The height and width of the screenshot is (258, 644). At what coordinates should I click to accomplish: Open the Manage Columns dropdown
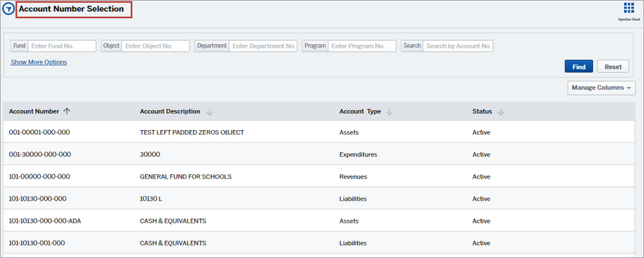601,88
